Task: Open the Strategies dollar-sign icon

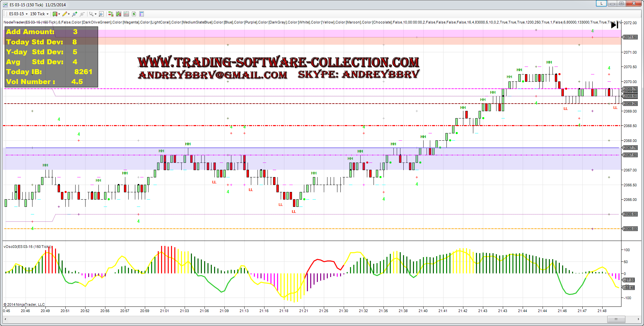Action: (x=134, y=14)
